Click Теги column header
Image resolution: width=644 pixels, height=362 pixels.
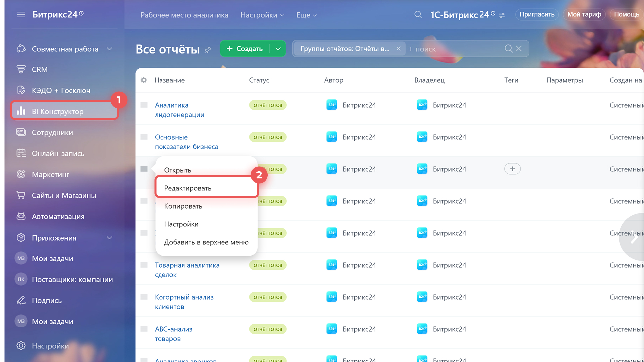tap(511, 80)
